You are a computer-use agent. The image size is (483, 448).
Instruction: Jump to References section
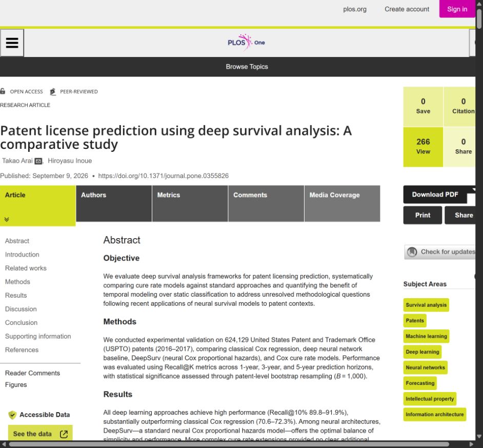click(x=22, y=349)
